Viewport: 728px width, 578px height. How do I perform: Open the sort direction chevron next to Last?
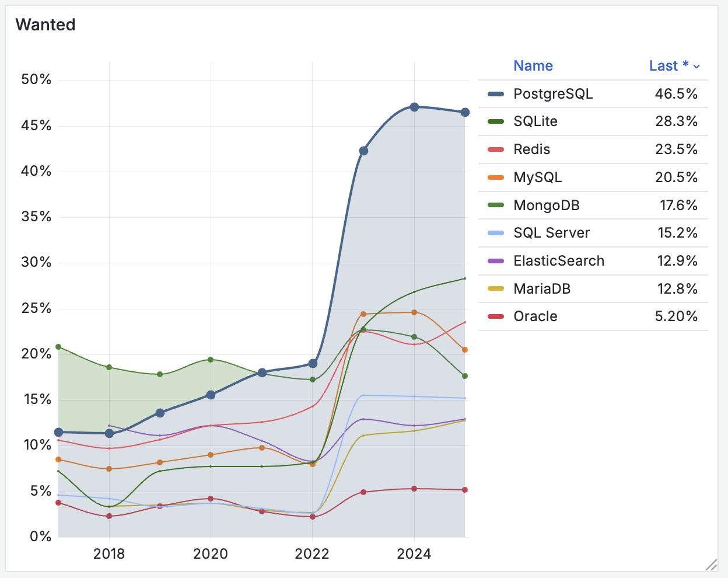pos(698,66)
